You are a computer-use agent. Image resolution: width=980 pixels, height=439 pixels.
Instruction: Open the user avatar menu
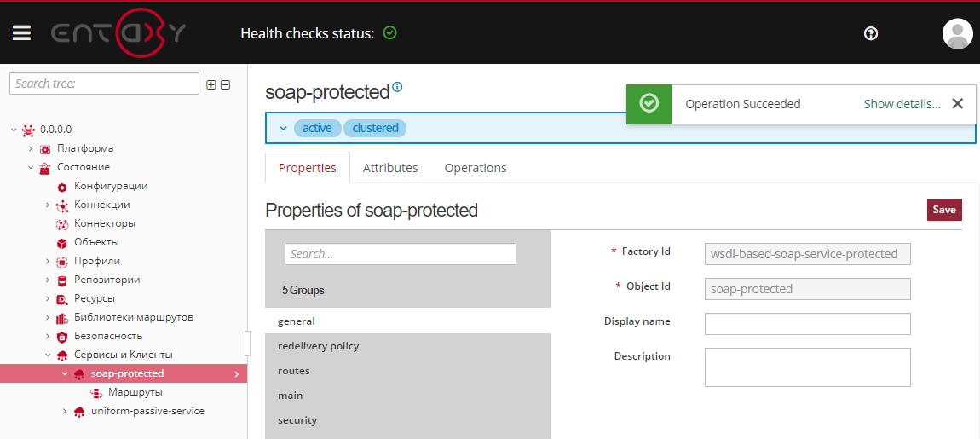tap(957, 33)
